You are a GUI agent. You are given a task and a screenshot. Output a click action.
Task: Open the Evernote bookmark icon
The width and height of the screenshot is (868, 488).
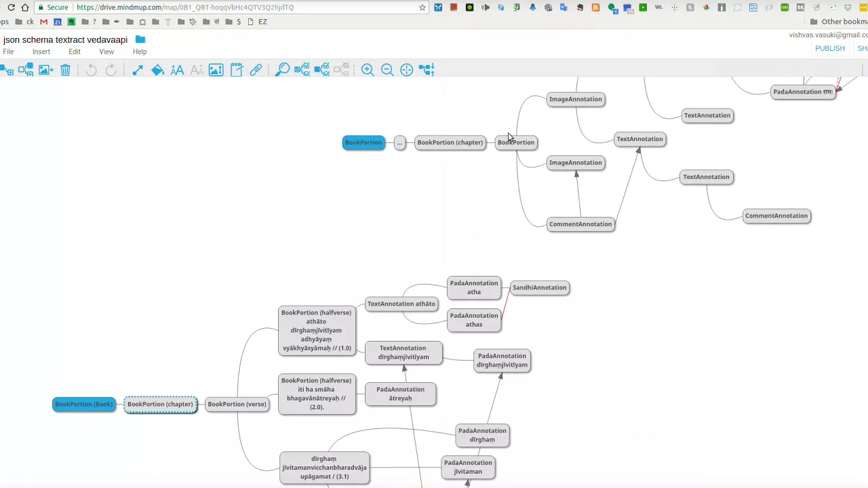click(71, 22)
